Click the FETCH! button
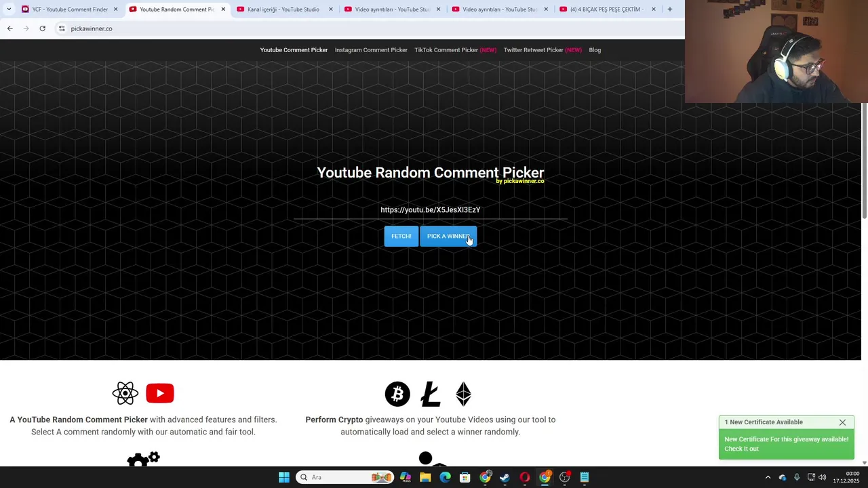Viewport: 868px width, 488px height. (x=401, y=236)
